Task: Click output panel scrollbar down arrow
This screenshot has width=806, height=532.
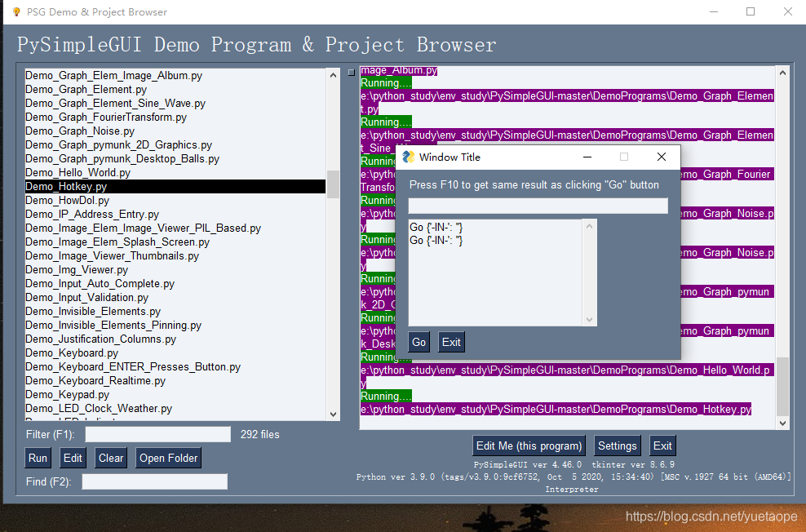Action: (782, 423)
